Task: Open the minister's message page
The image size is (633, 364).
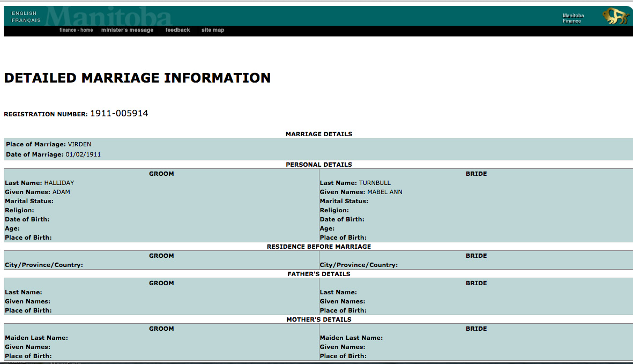Action: (x=127, y=30)
